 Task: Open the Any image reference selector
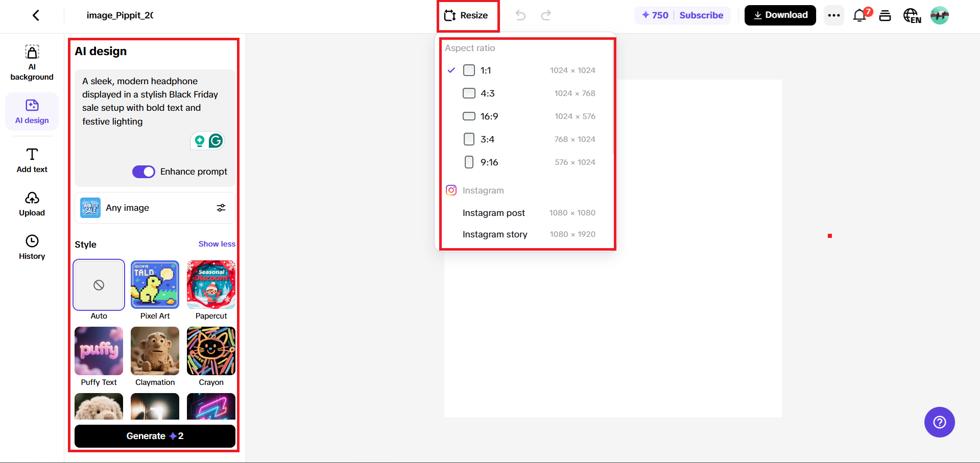tap(155, 208)
